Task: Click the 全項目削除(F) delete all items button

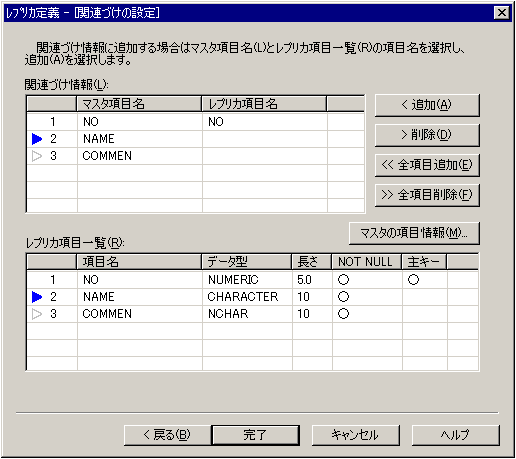Action: pos(427,195)
